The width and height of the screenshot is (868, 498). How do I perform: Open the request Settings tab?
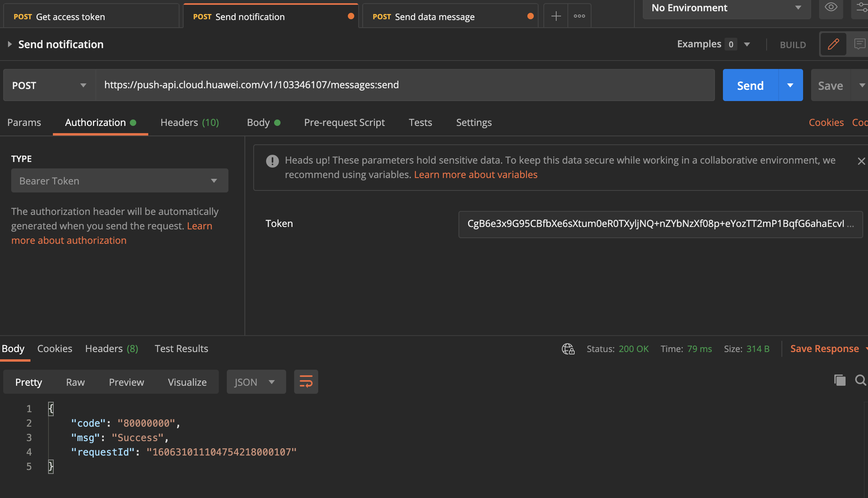474,122
